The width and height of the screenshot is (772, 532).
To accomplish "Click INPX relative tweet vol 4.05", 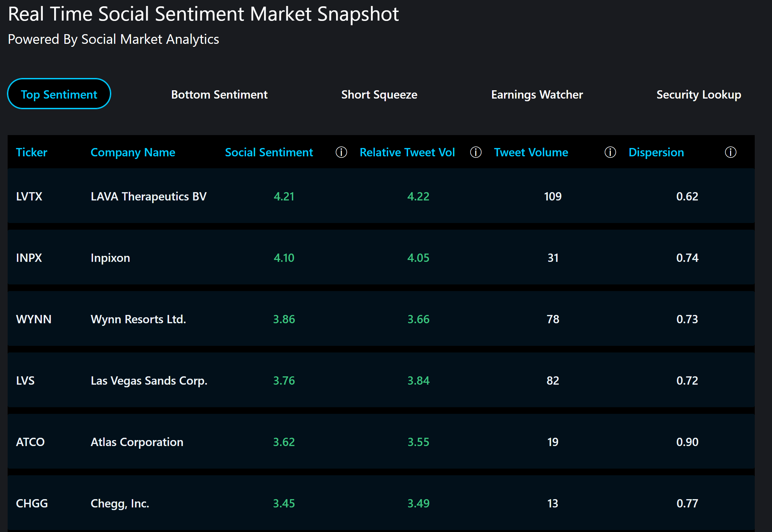I will pyautogui.click(x=418, y=258).
